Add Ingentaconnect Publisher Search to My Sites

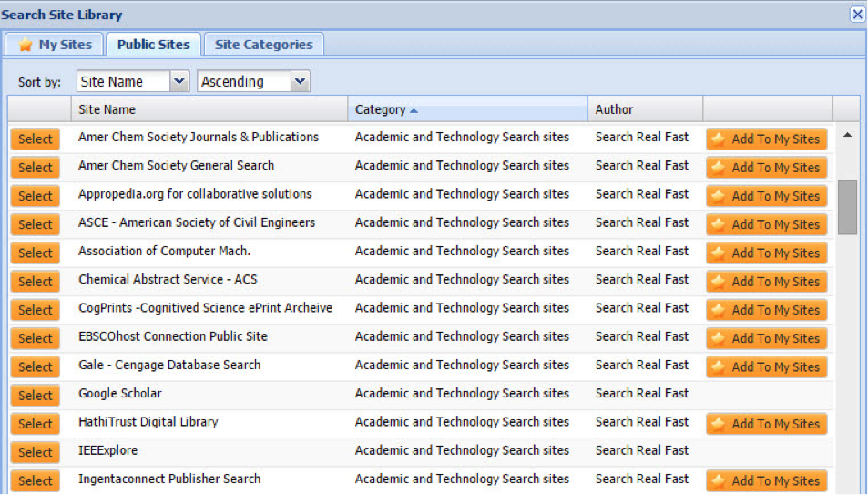(x=767, y=480)
